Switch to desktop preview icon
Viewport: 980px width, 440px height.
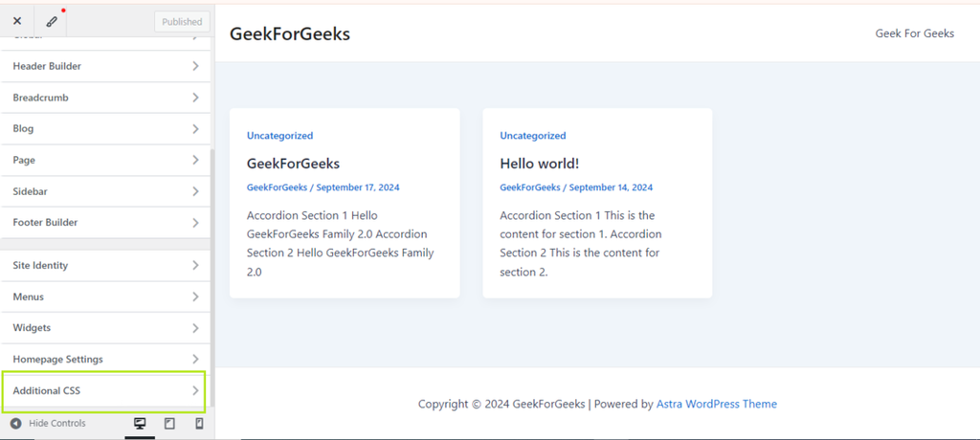click(140, 424)
